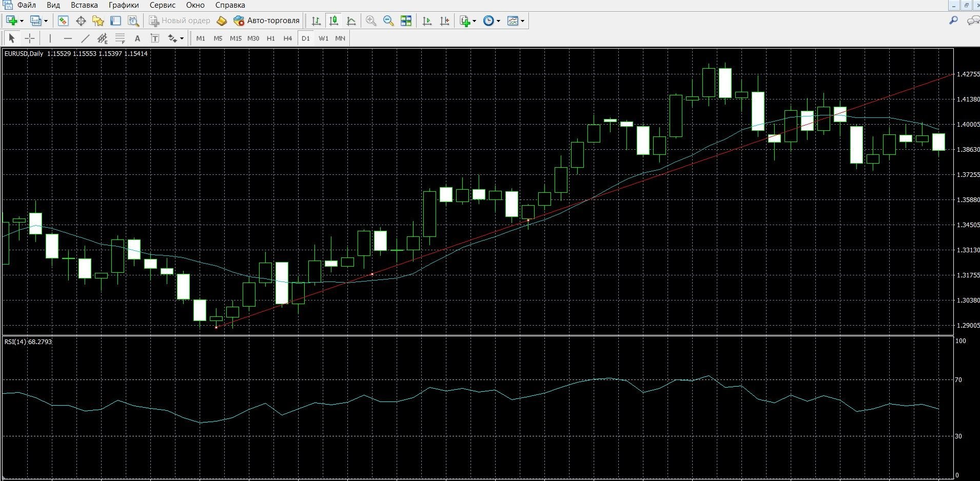Switch to M5 timeframe
The height and width of the screenshot is (481, 980).
(218, 38)
